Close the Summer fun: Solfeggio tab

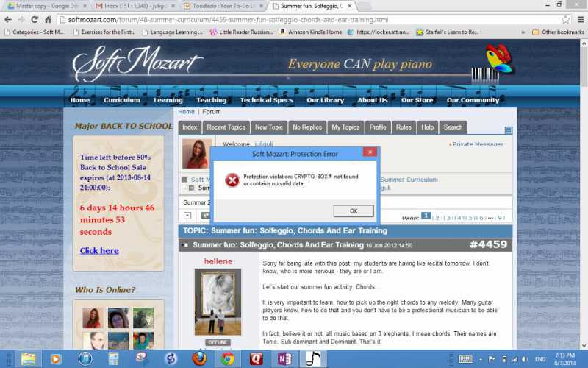[x=349, y=6]
